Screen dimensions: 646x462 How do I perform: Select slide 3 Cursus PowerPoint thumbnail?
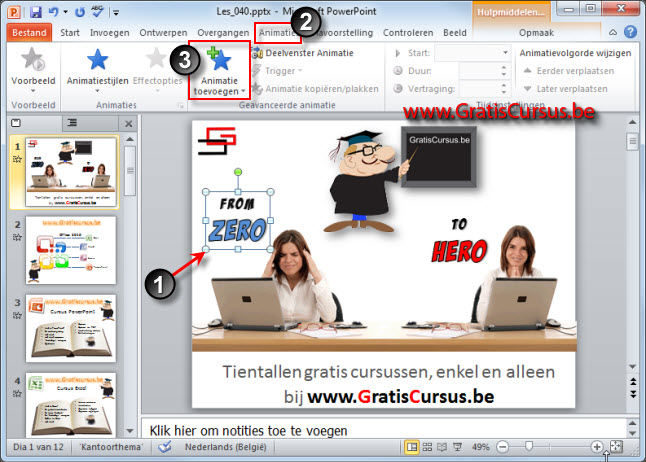pos(71,328)
